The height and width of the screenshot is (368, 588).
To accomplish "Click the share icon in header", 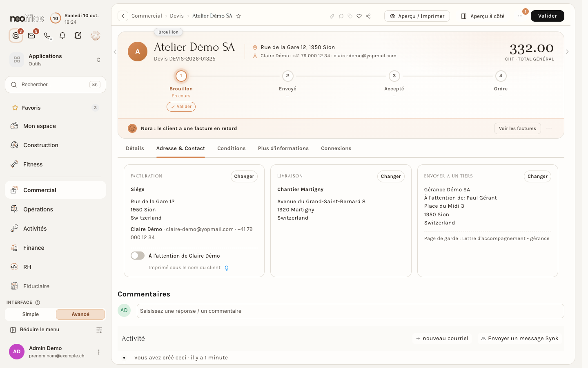I will (x=368, y=16).
